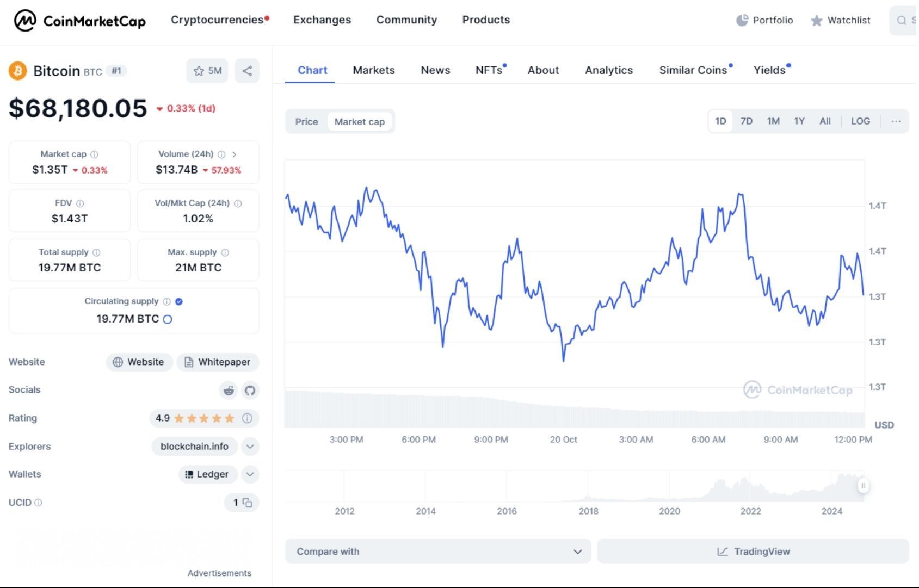Switch the chart to Price view

[x=306, y=121]
